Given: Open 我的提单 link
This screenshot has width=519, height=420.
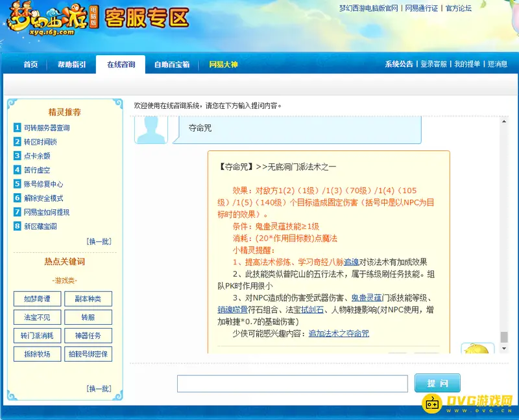Looking at the screenshot, I should pyautogui.click(x=467, y=64).
